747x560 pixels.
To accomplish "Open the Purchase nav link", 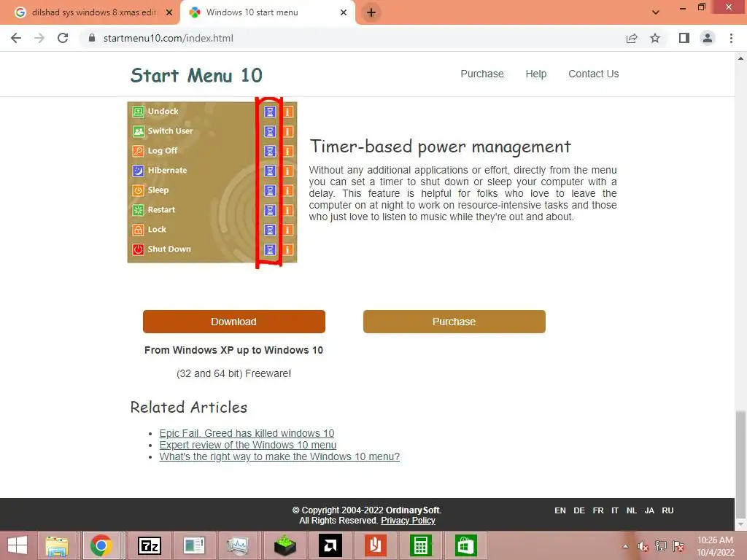I will coord(481,74).
